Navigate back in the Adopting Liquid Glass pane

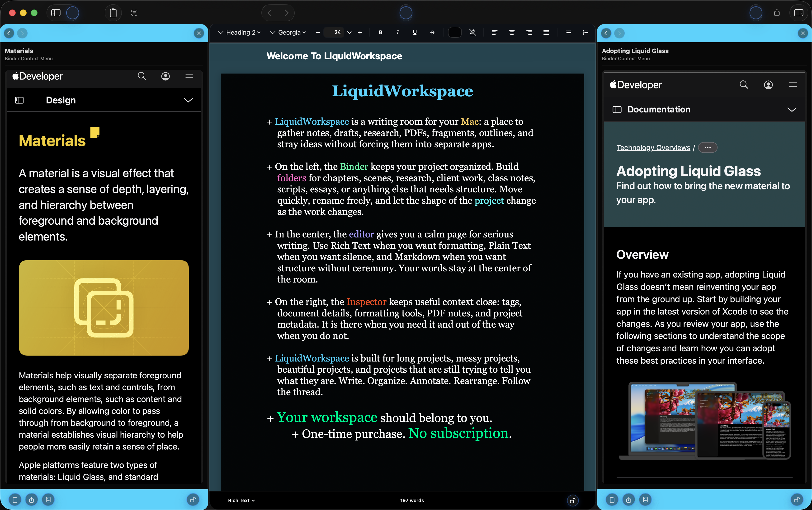(606, 33)
